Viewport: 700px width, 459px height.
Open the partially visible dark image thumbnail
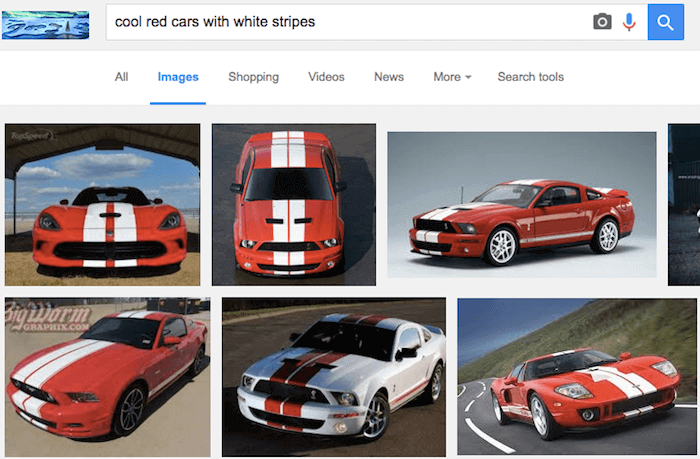684,204
